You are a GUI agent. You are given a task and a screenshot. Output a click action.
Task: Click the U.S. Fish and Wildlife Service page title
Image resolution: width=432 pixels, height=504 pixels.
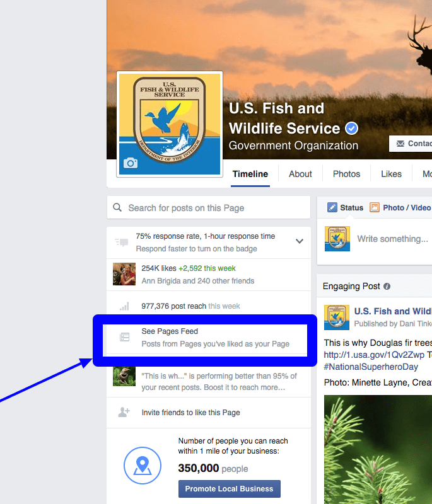[284, 118]
